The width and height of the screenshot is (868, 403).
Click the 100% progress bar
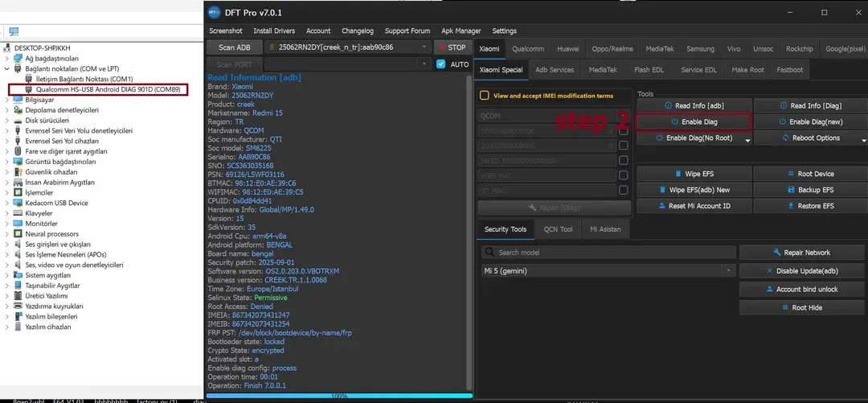[339, 396]
